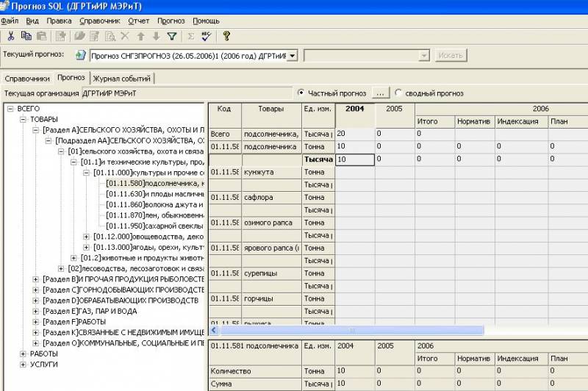588x391 pixels.
Task: Select tree item [01.11.860] волокна джута
Action: click(155, 204)
